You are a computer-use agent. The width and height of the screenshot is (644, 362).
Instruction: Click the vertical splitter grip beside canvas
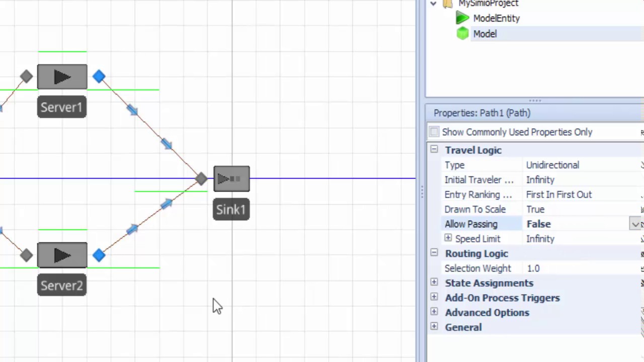(422, 192)
